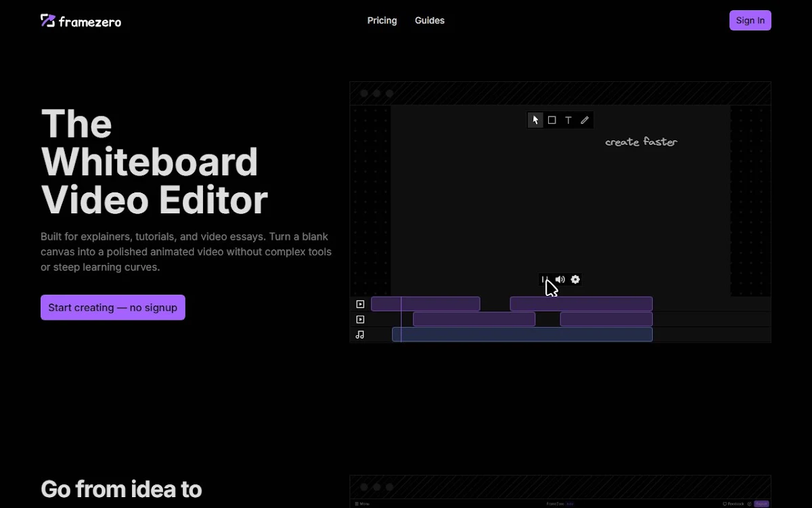812x508 pixels.
Task: Select the pencil drawing tool
Action: tap(585, 120)
